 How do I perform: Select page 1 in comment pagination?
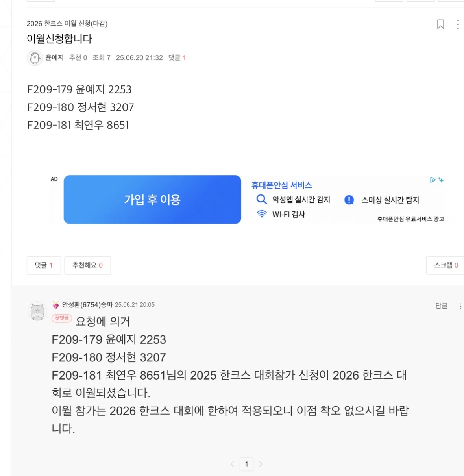[x=246, y=464]
